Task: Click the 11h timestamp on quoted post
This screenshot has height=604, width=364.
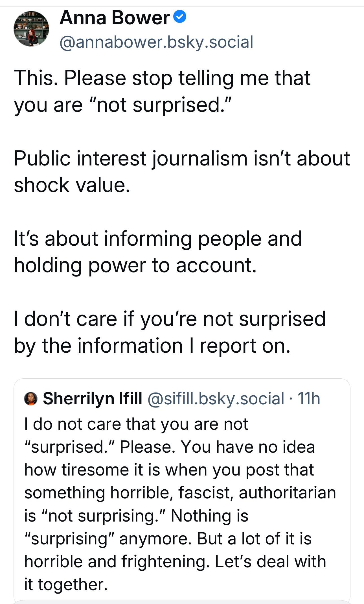Action: tap(309, 398)
